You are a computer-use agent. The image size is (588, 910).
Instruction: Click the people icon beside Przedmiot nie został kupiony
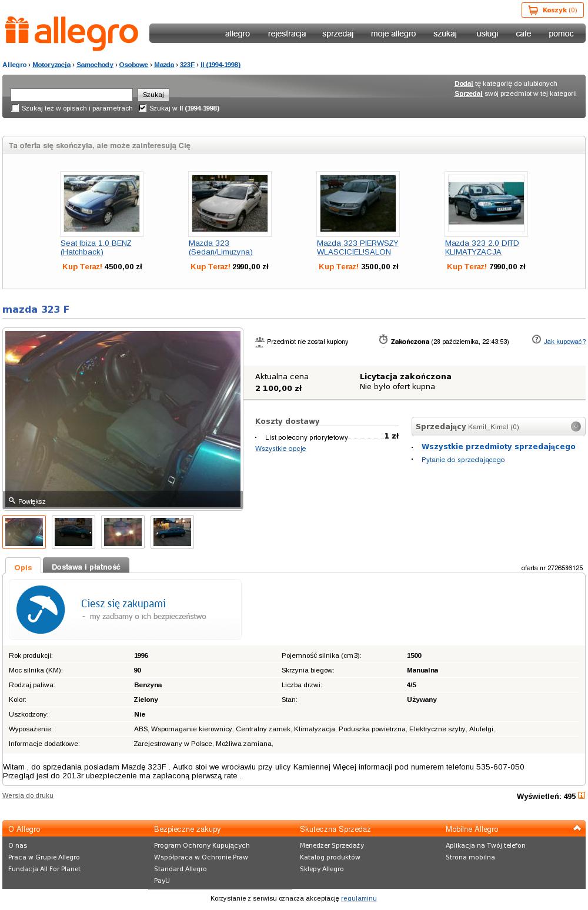click(260, 342)
